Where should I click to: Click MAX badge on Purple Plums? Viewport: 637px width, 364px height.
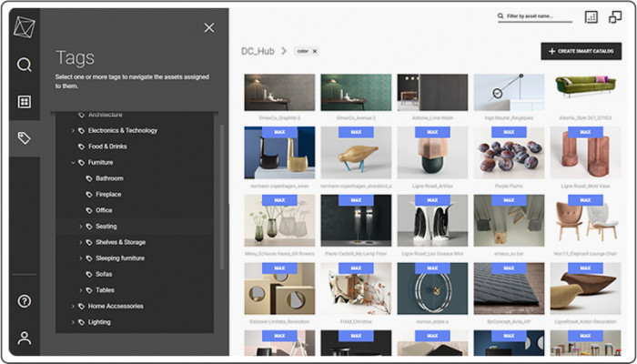point(509,132)
